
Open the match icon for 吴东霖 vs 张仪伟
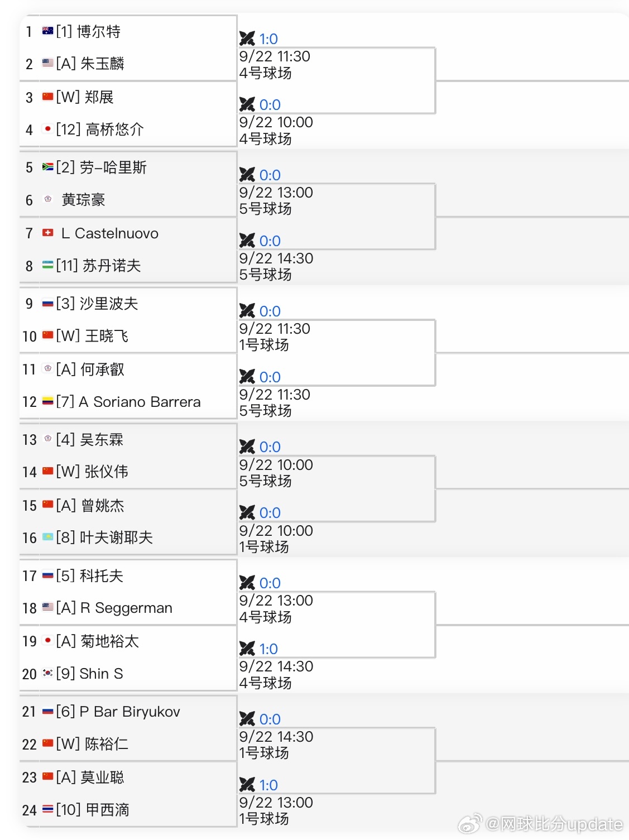pyautogui.click(x=247, y=447)
